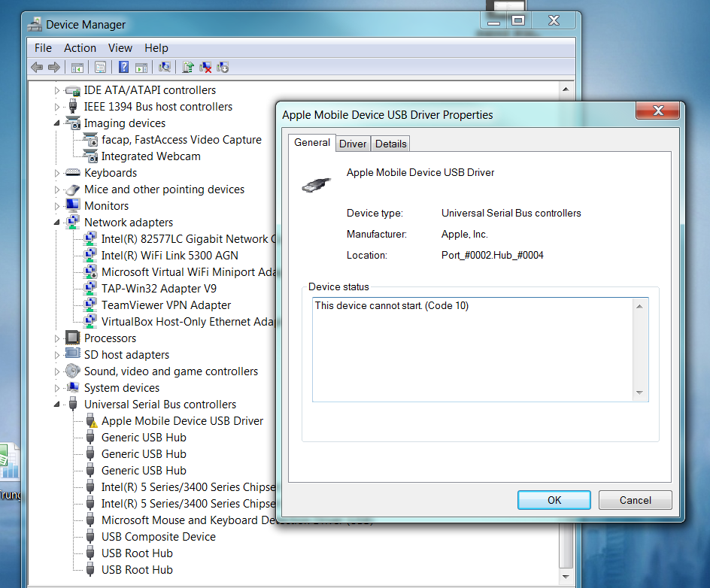Click the Back arrow in Device Manager toolbar
This screenshot has height=588, width=710.
pyautogui.click(x=37, y=68)
